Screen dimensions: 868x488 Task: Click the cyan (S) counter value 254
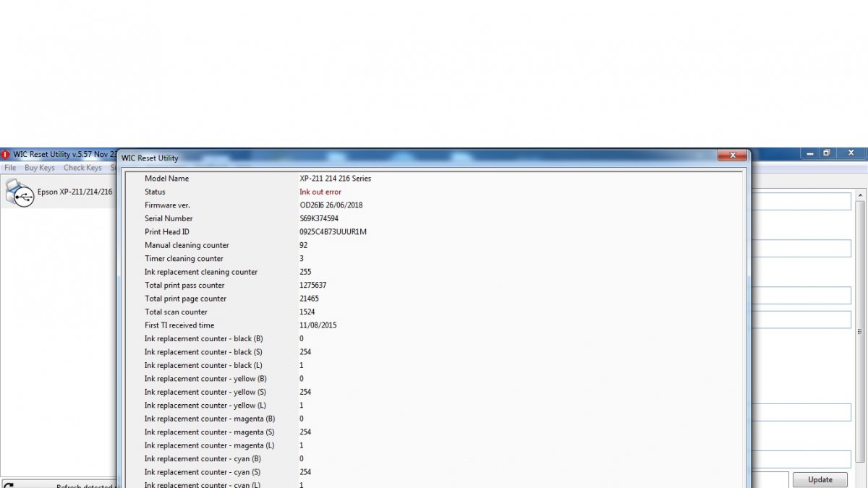pos(306,473)
